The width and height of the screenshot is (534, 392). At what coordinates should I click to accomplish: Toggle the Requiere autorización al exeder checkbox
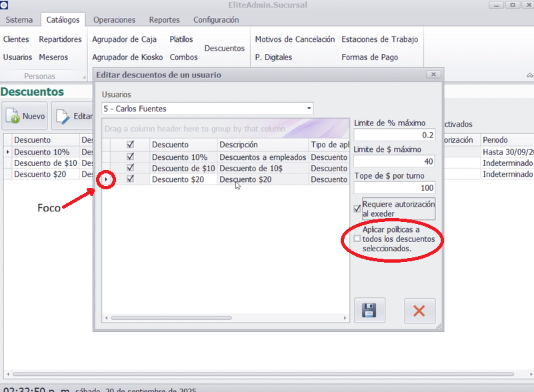(357, 209)
